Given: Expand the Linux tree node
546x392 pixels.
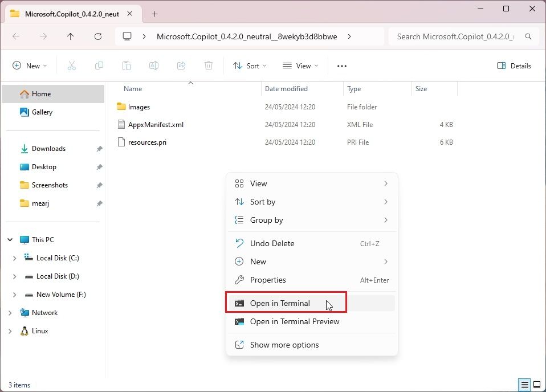Looking at the screenshot, I should tap(10, 331).
